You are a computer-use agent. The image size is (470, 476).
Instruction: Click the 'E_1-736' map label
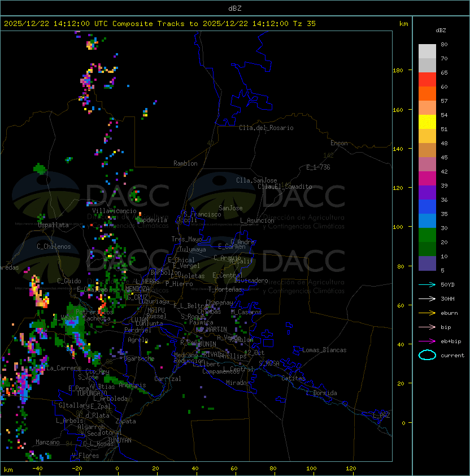pos(318,167)
